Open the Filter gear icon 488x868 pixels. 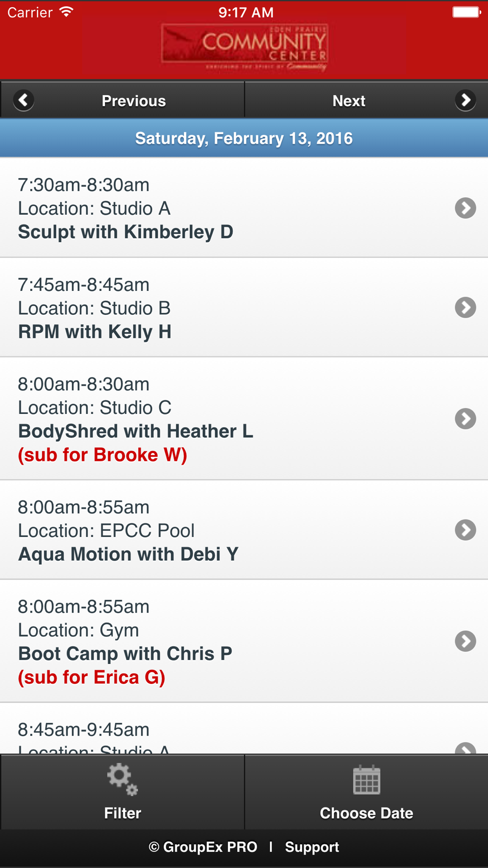coord(122,780)
